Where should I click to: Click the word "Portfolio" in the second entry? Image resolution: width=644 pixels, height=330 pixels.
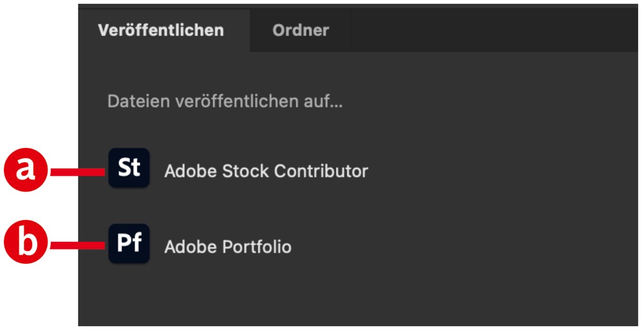point(257,247)
